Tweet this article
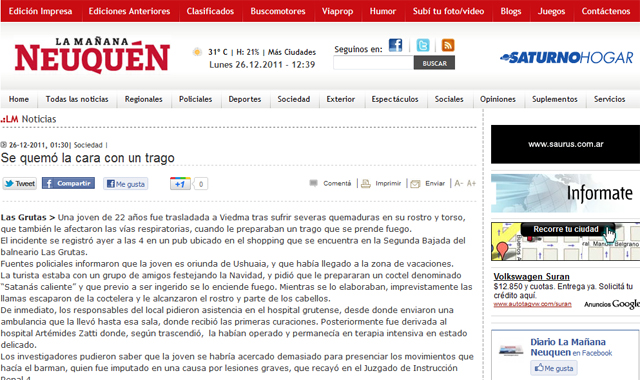 pos(20,184)
